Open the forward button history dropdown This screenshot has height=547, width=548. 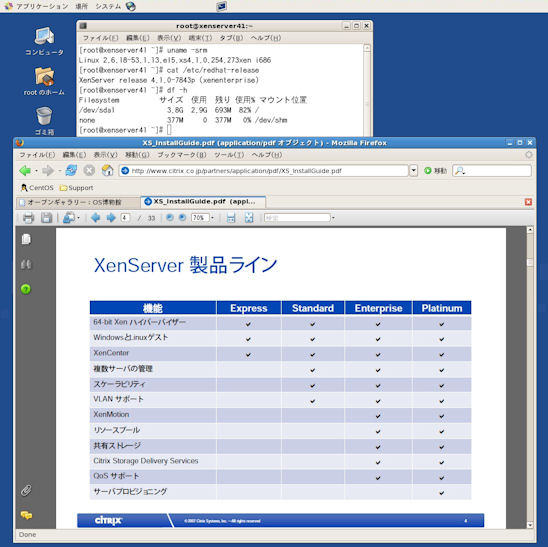59,171
